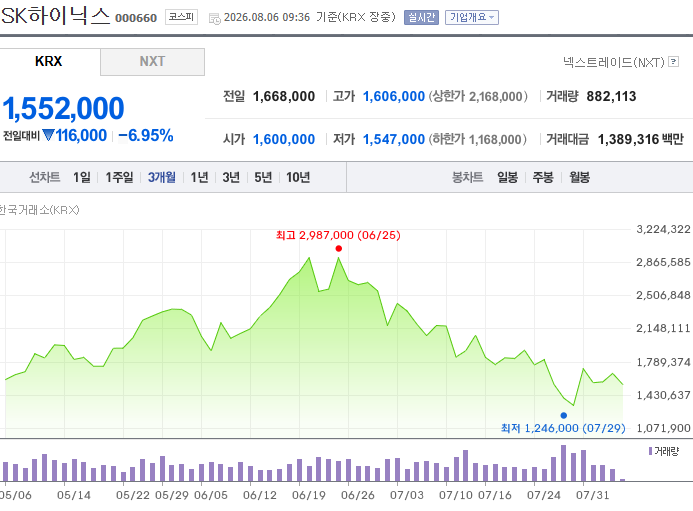The height and width of the screenshot is (511, 693).
Task: Select the 3년 line chart range
Action: [x=231, y=177]
